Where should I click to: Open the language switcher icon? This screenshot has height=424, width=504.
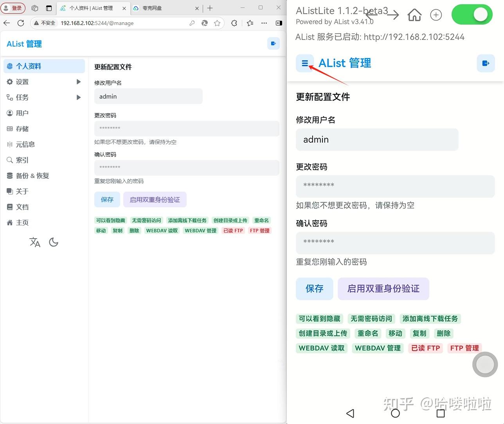pos(35,242)
